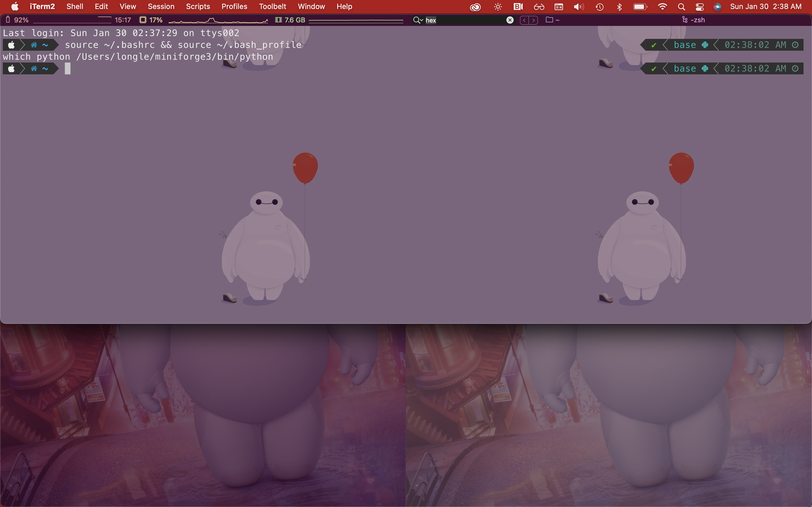Click the CPU usage sparkline graph
This screenshot has height=507, width=812.
point(218,21)
